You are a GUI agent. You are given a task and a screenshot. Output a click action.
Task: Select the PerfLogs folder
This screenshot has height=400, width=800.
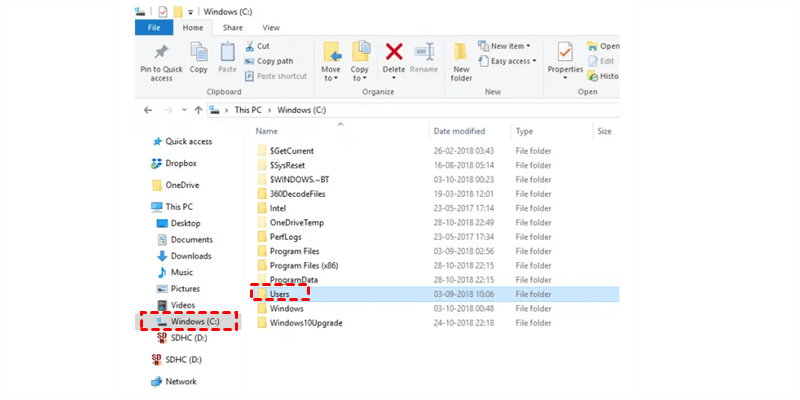[x=280, y=237]
